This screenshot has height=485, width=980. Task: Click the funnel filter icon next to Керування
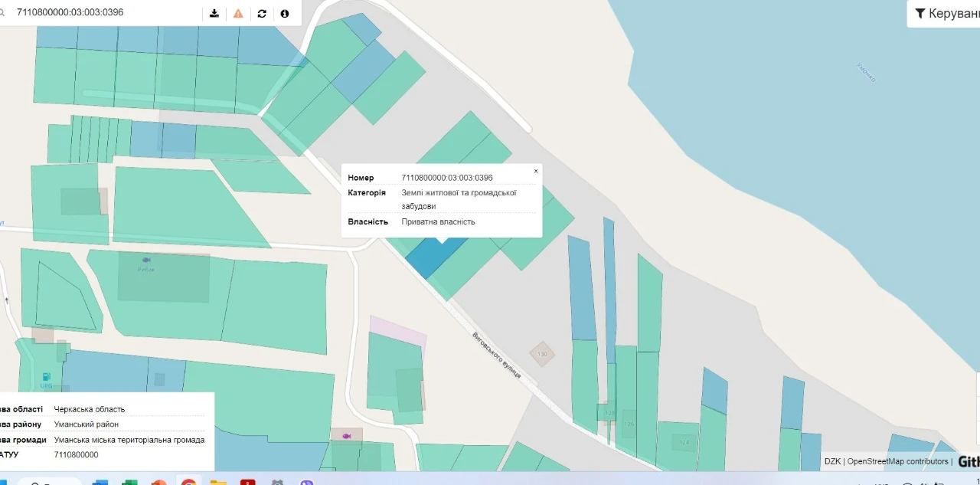[x=920, y=13]
